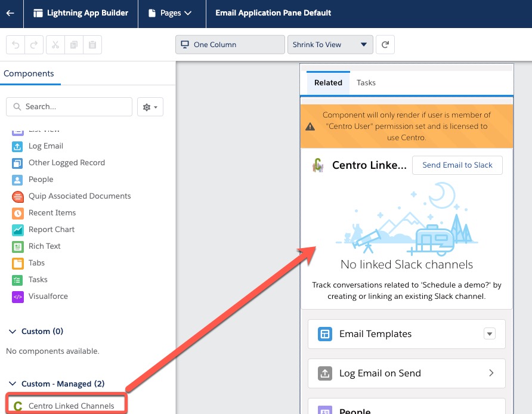This screenshot has height=414, width=532.
Task: Select the Report Chart label
Action: [x=51, y=230]
